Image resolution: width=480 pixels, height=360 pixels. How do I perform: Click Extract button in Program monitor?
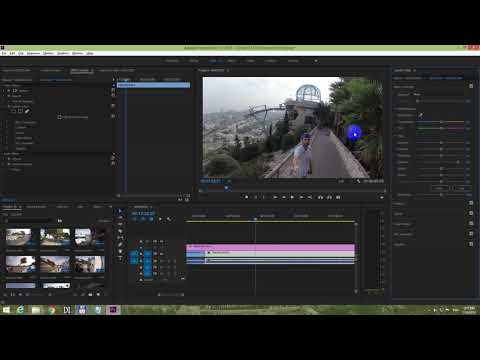(329, 197)
